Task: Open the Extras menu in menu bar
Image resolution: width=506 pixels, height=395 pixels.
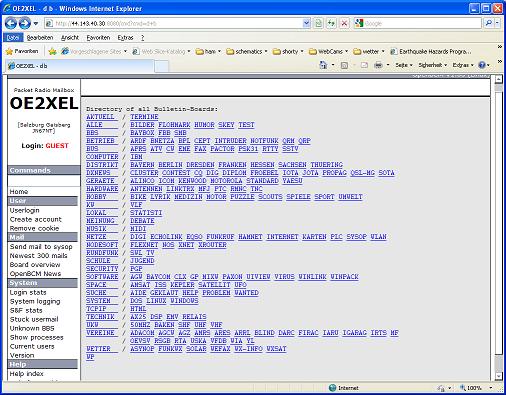Action: 125,38
